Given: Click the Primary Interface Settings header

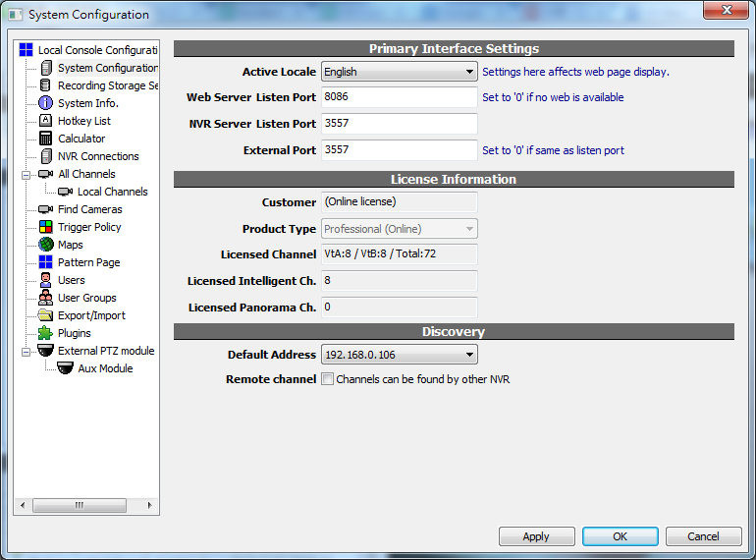Looking at the screenshot, I should click(454, 49).
